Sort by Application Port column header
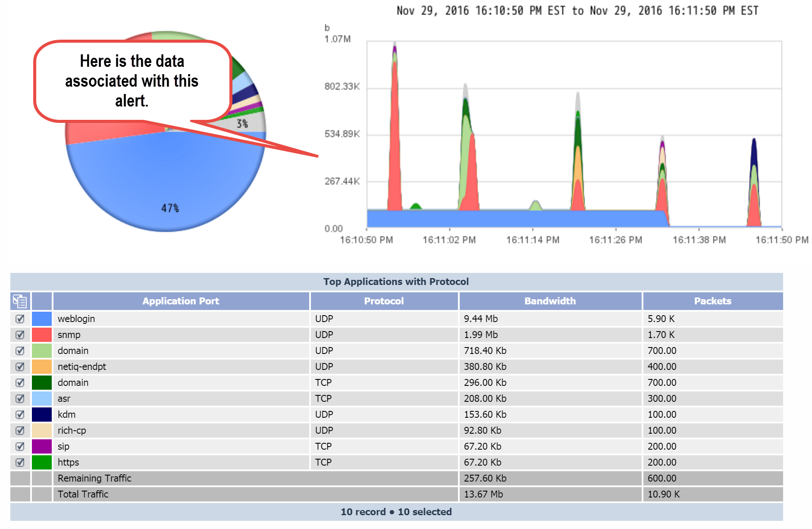Viewport: 812px width, 529px height. click(x=181, y=301)
